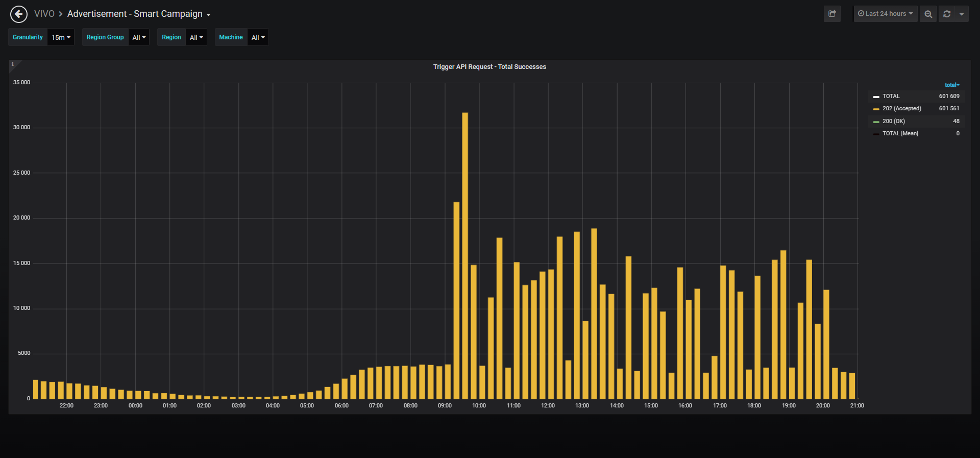Open Granularity 15m dropdown
The width and height of the screenshot is (980, 458).
click(61, 37)
